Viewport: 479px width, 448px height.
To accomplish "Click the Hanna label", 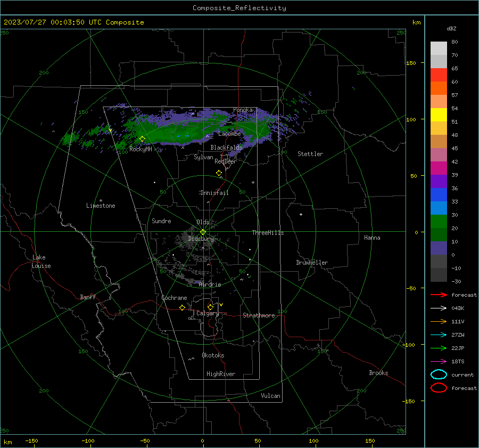I will click(372, 238).
